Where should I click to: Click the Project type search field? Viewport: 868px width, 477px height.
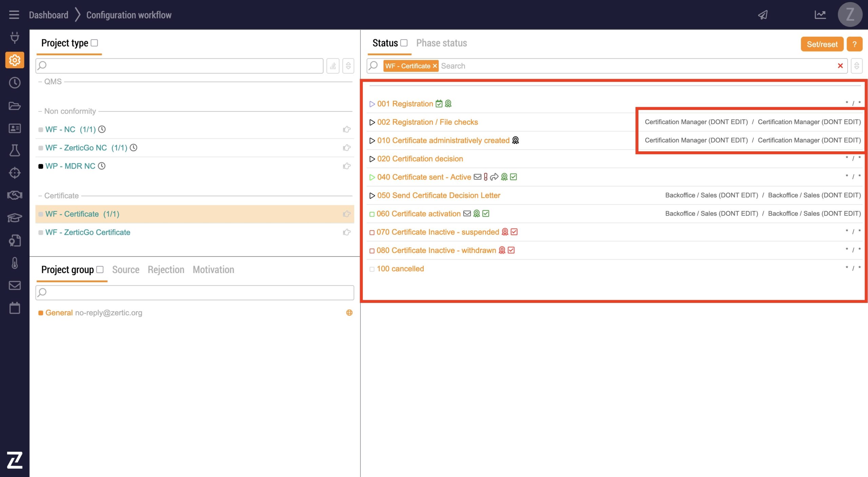point(180,65)
